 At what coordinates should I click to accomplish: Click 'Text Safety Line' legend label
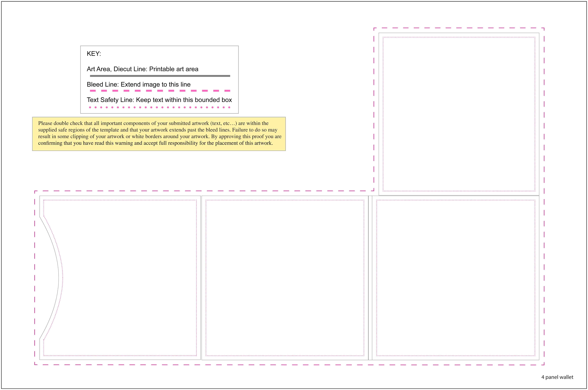[159, 100]
